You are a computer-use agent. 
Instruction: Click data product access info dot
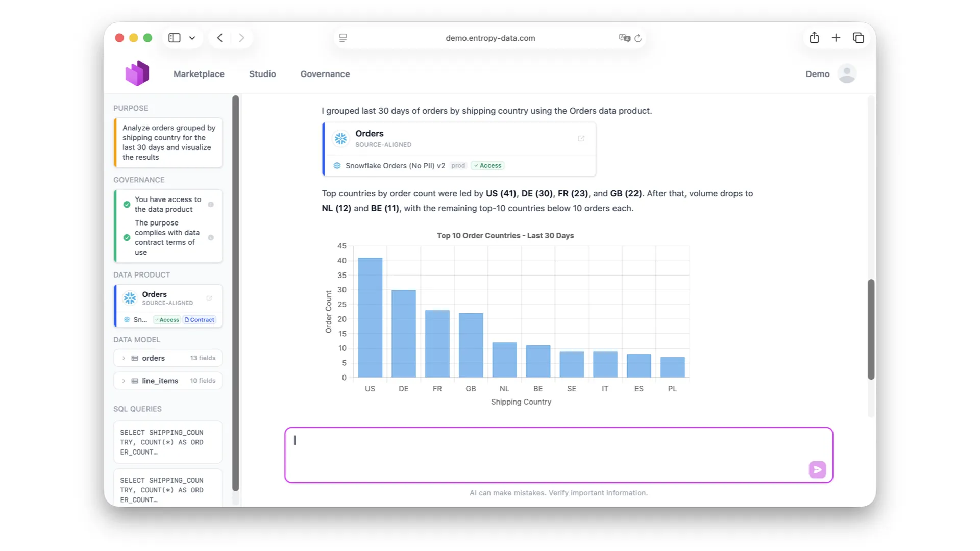211,205
